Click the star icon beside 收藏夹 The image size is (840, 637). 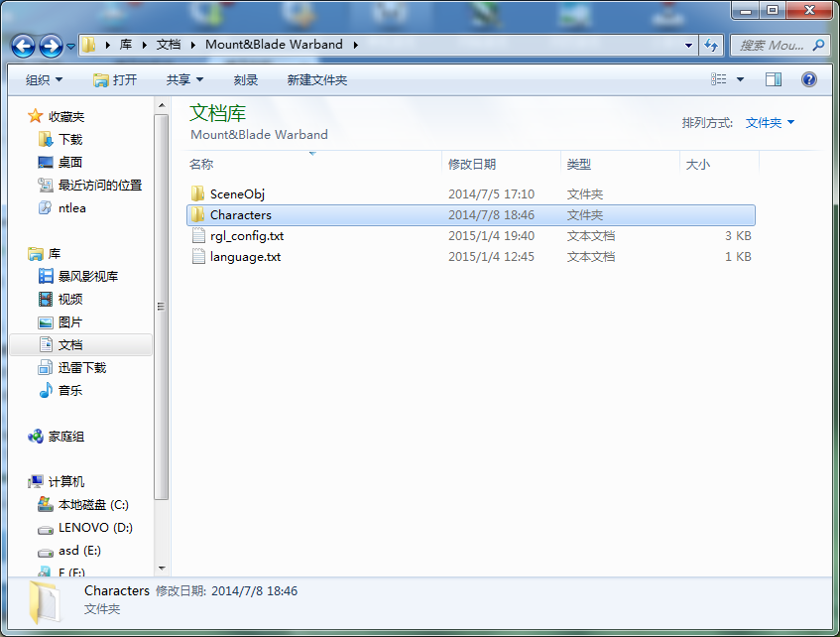[36, 116]
